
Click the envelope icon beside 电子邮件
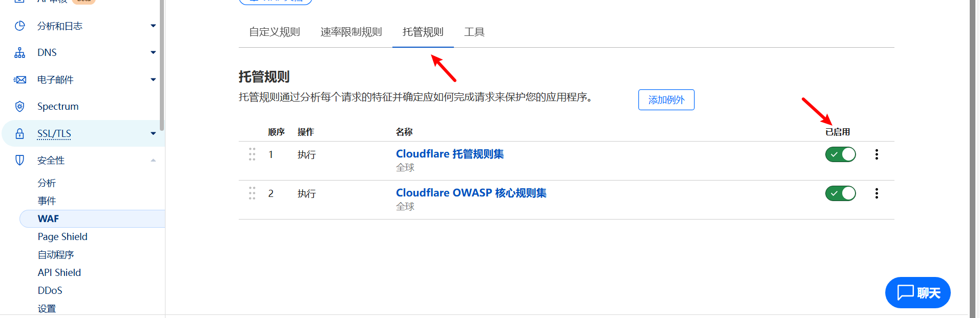[19, 79]
